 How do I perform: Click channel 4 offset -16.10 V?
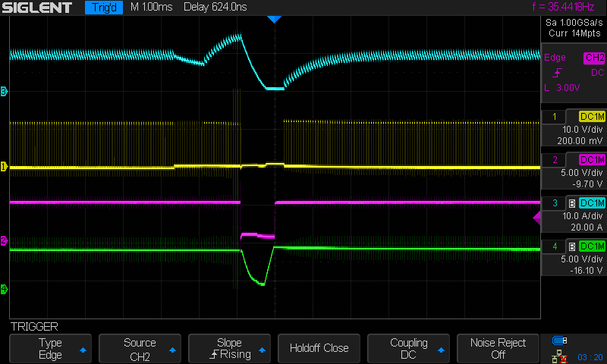click(586, 271)
